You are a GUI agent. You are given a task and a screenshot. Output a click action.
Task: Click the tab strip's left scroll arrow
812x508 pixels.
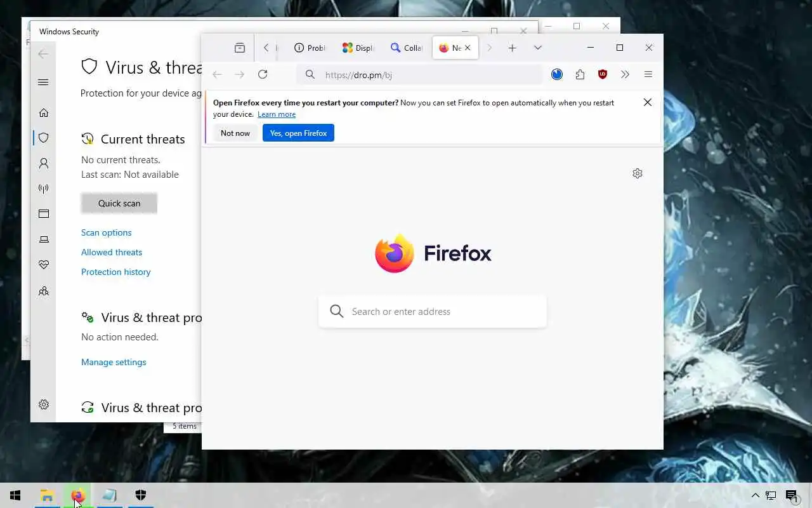point(266,48)
